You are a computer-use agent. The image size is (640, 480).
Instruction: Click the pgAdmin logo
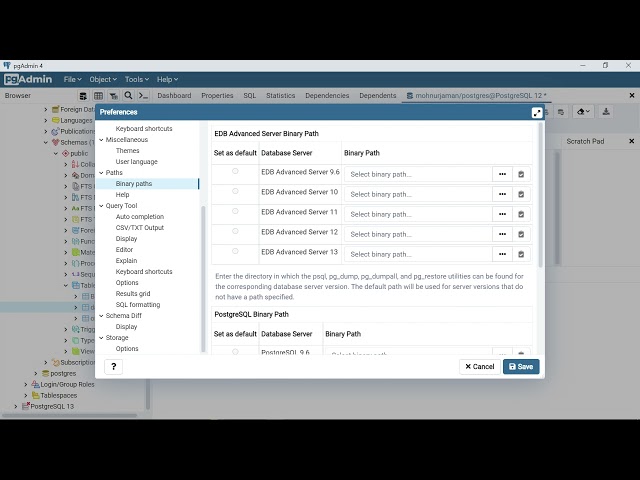click(x=28, y=79)
